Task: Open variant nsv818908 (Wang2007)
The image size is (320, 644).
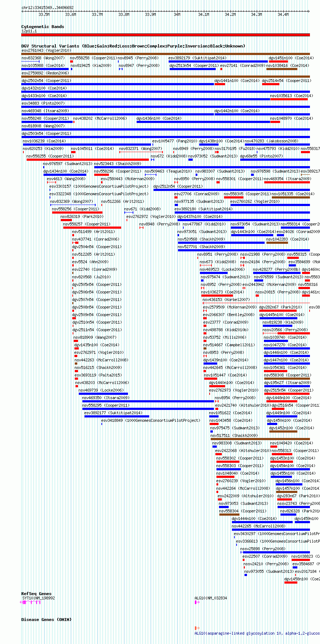Action: [43, 126]
